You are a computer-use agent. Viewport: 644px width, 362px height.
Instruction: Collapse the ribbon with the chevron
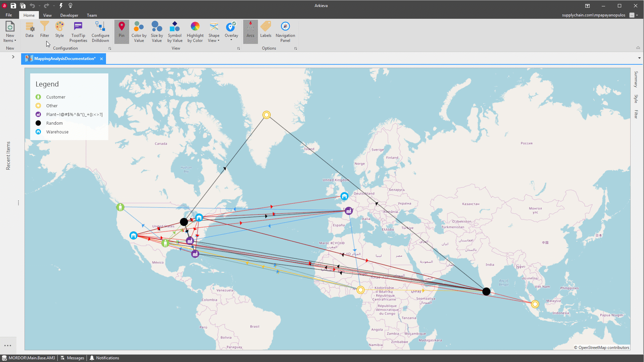click(x=638, y=48)
